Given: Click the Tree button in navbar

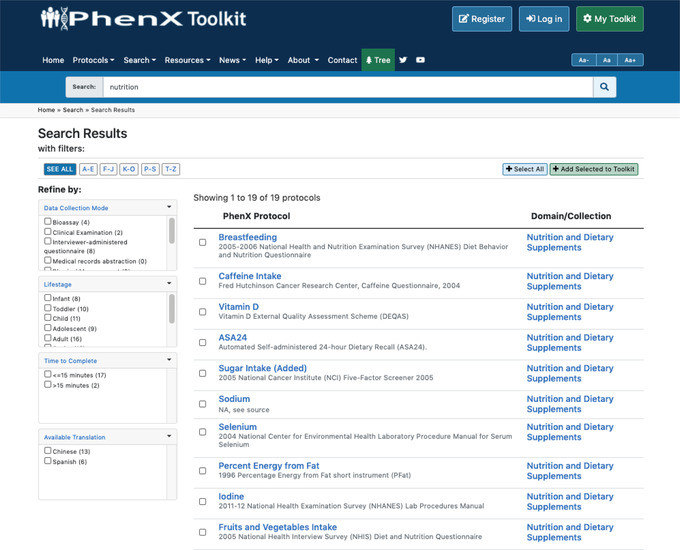Looking at the screenshot, I should pyautogui.click(x=378, y=60).
